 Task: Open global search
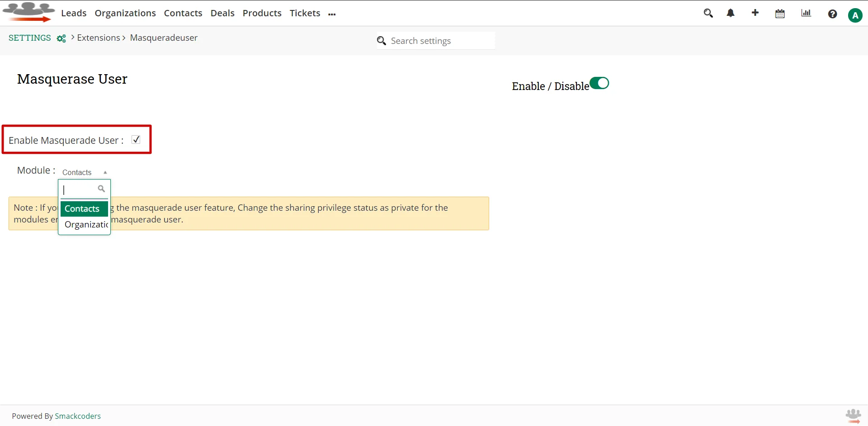point(708,13)
